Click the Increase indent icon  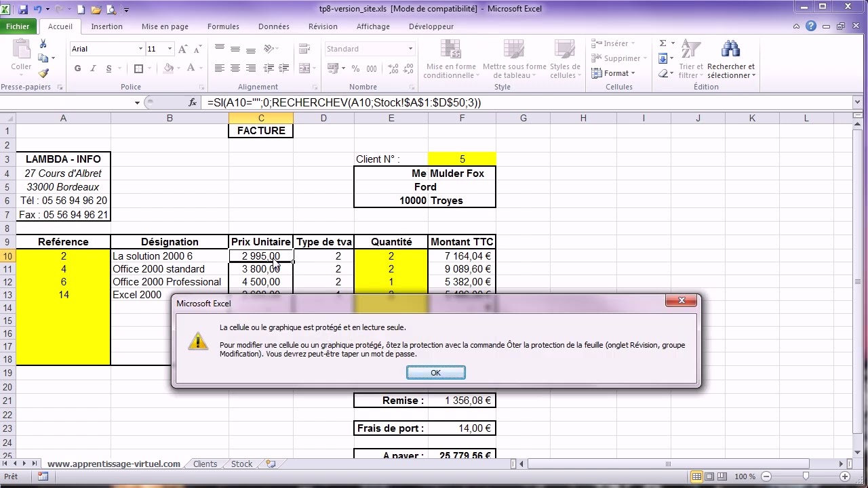point(285,68)
